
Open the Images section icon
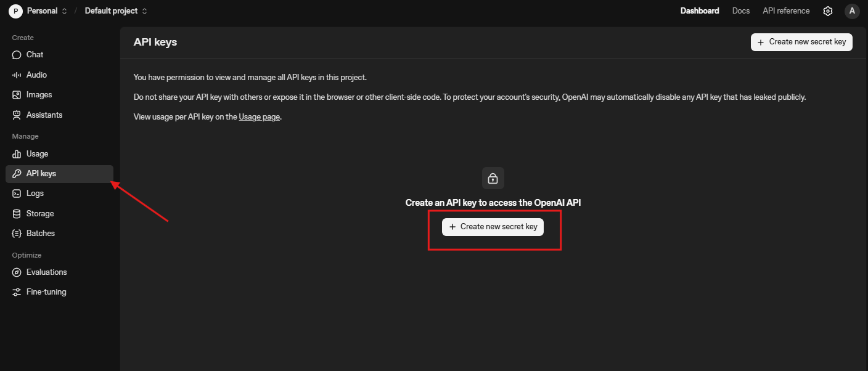tap(17, 95)
